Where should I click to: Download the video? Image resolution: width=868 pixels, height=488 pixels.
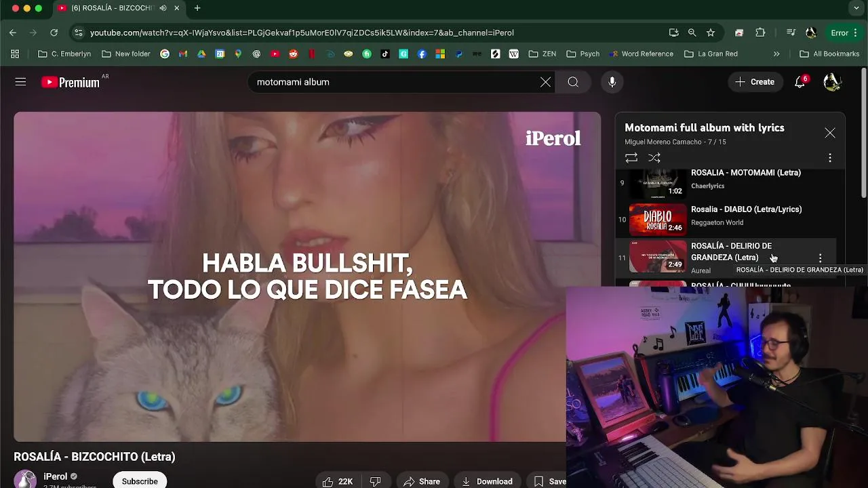click(x=487, y=481)
